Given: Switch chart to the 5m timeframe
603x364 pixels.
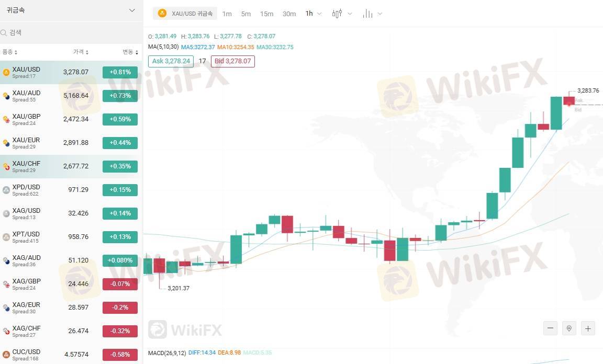Looking at the screenshot, I should tap(246, 14).
